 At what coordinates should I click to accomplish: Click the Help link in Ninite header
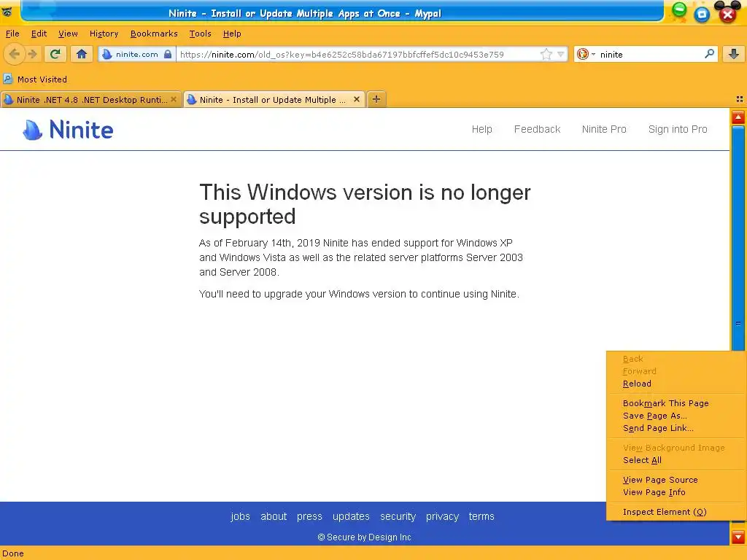pyautogui.click(x=481, y=129)
